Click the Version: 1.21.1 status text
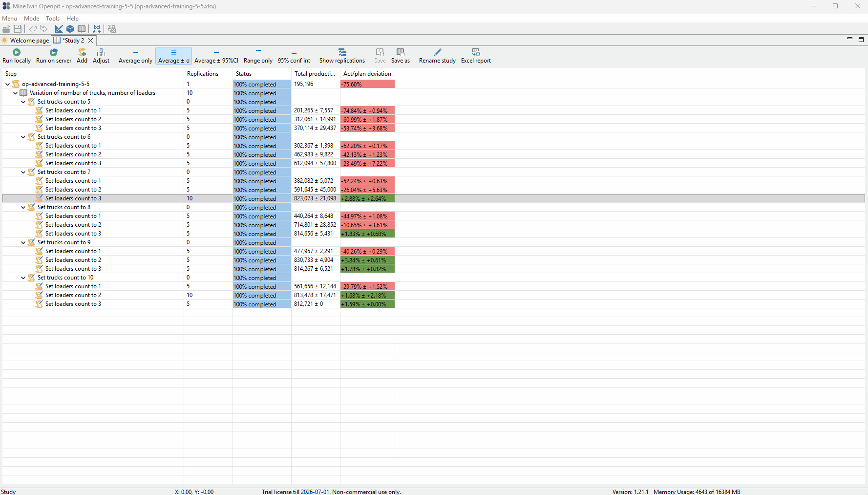868x495 pixels. 630,492
